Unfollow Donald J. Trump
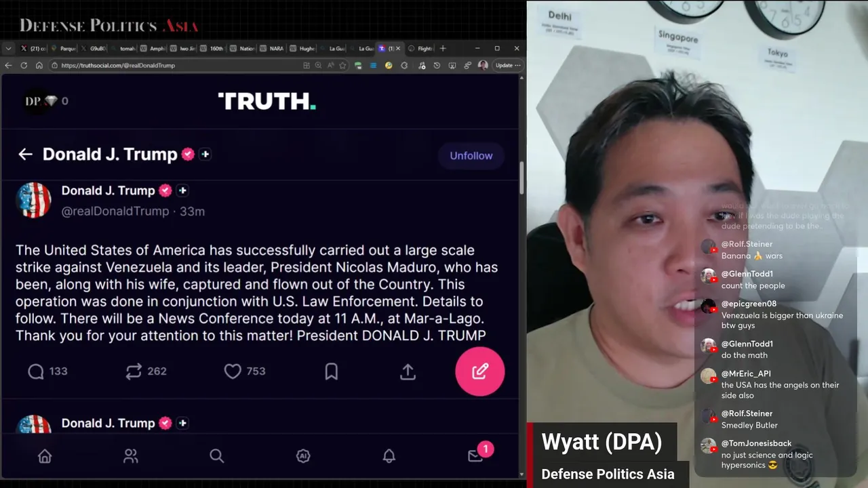This screenshot has width=868, height=488. click(x=471, y=156)
